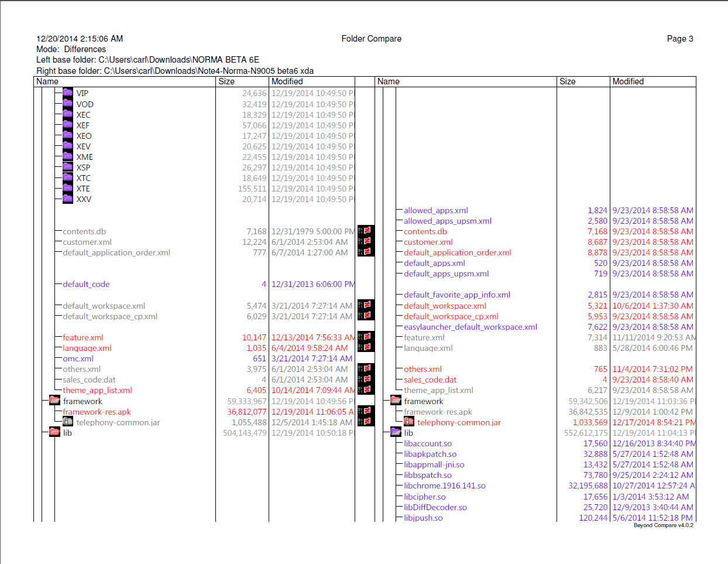Select the difference marker for default_application_order.xml

point(366,252)
